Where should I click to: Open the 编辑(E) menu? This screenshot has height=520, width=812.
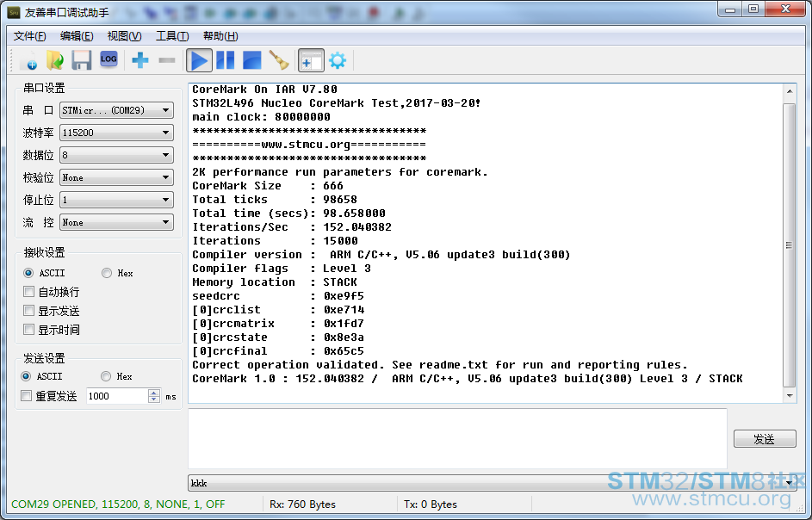77,36
